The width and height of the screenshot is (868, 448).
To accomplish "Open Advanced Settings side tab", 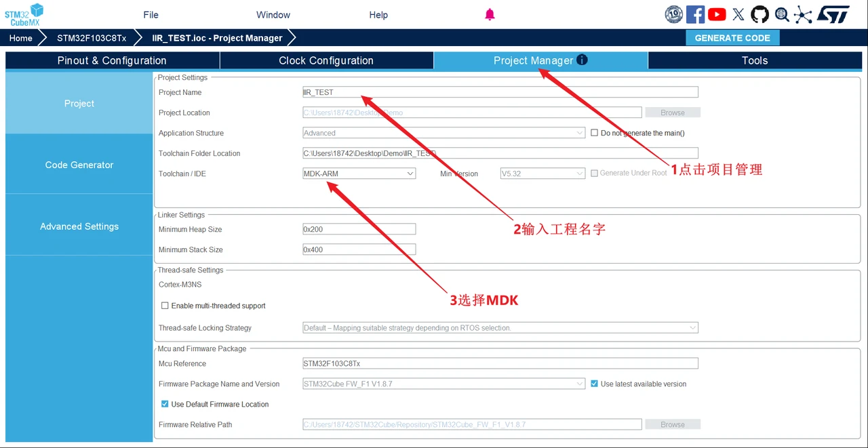I will [x=79, y=226].
